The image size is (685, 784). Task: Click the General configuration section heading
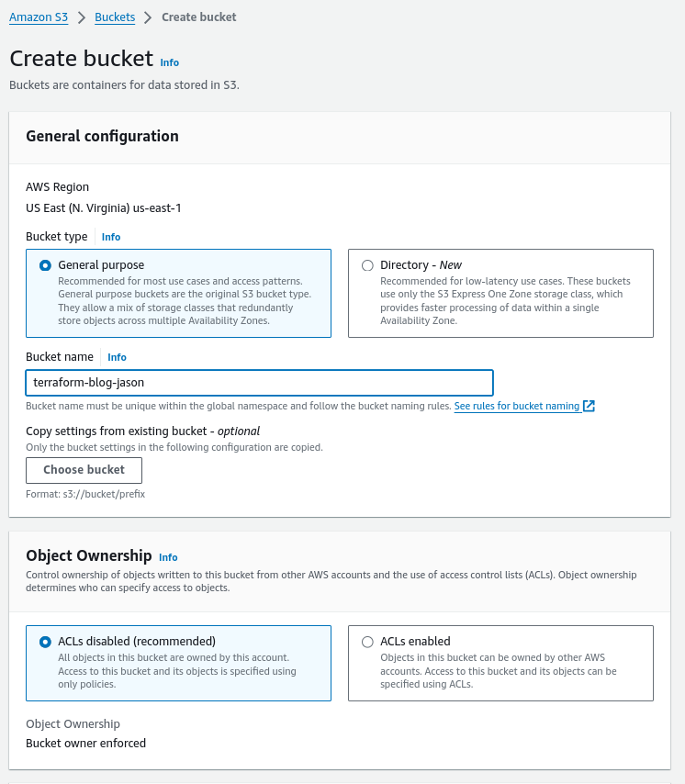(x=102, y=136)
